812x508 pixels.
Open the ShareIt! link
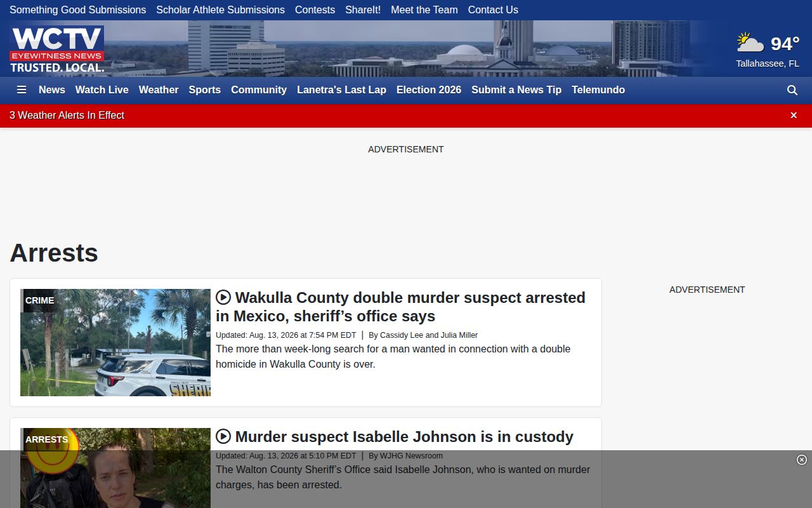(x=363, y=10)
